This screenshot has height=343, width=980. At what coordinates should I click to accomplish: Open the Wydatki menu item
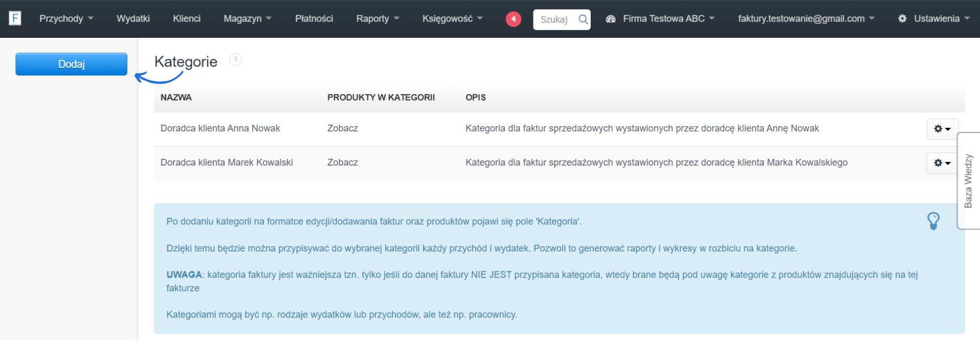(133, 18)
